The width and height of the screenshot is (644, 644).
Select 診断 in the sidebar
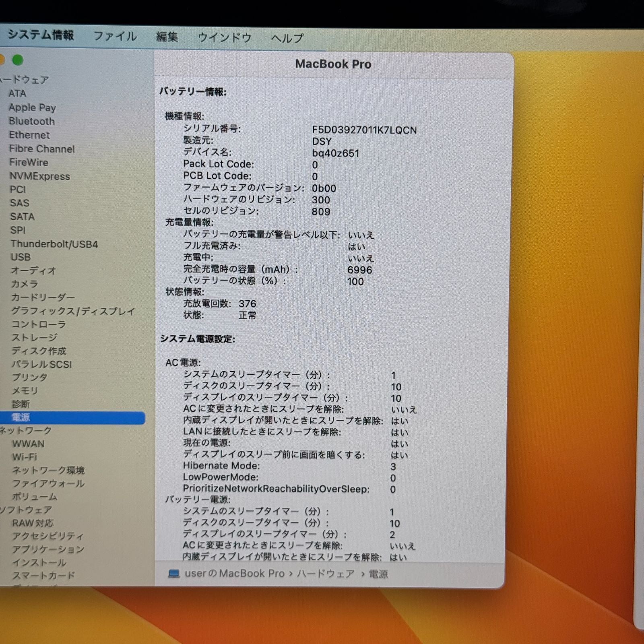coord(21,404)
